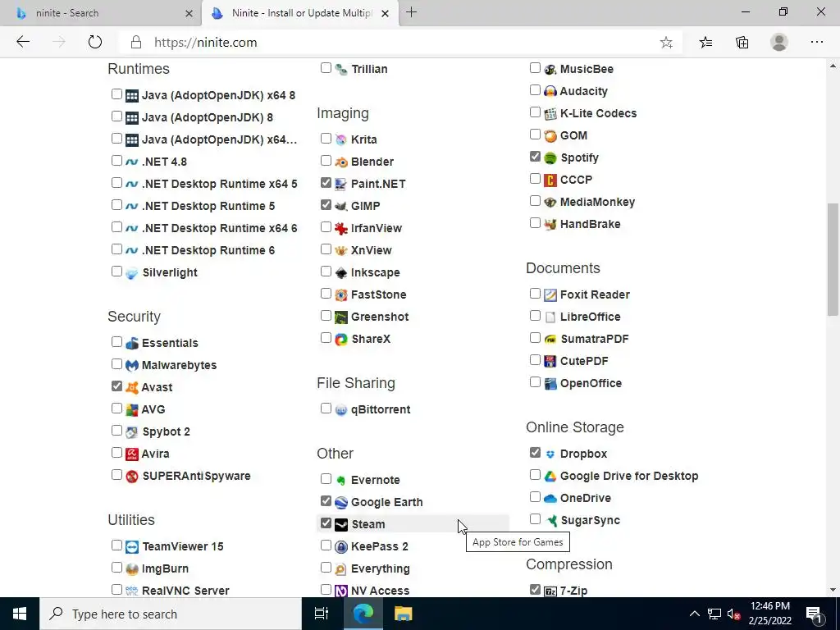The width and height of the screenshot is (840, 630).
Task: Click the Blender app icon
Action: point(340,162)
